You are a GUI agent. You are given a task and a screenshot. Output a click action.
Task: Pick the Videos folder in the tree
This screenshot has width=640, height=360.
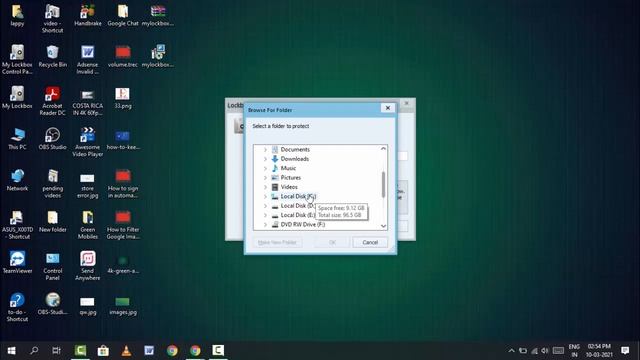(284, 187)
